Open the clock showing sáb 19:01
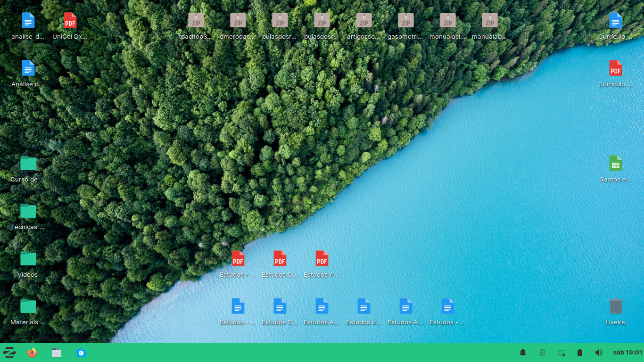Viewport: 644px width, 362px height. click(x=627, y=353)
